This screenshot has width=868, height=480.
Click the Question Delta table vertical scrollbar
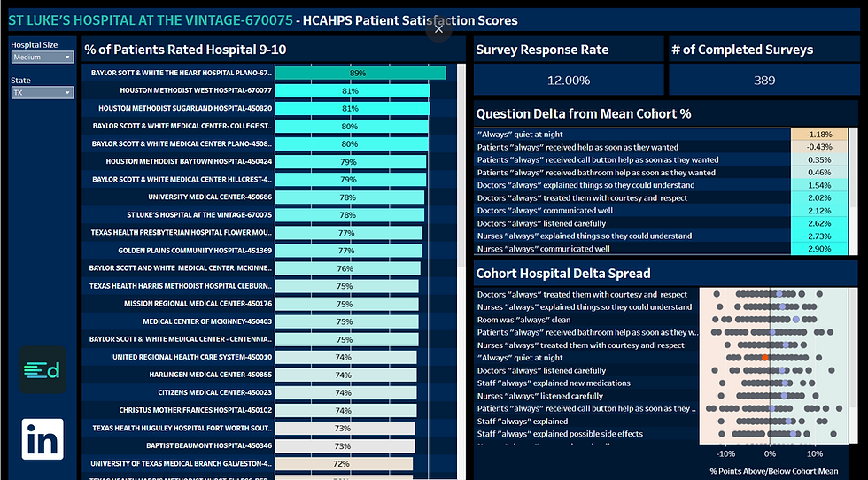852,166
